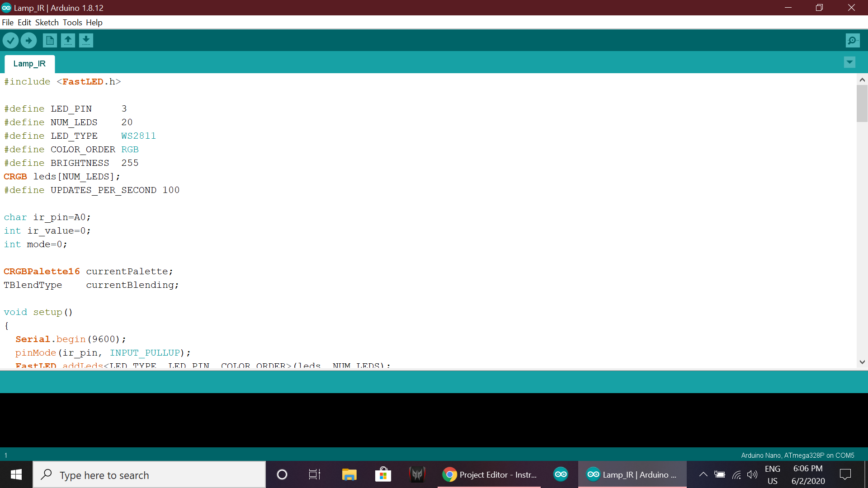The image size is (868, 488).
Task: Click the Edit menu item
Action: point(24,22)
